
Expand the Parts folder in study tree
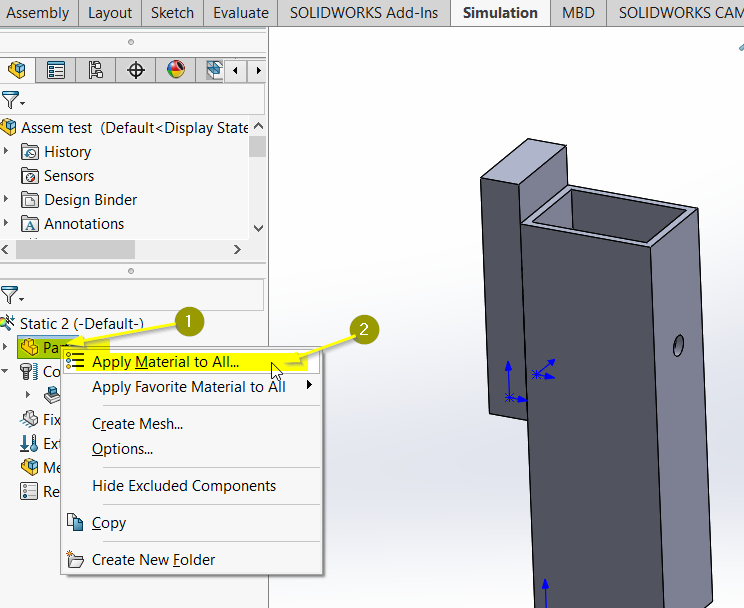click(5, 346)
